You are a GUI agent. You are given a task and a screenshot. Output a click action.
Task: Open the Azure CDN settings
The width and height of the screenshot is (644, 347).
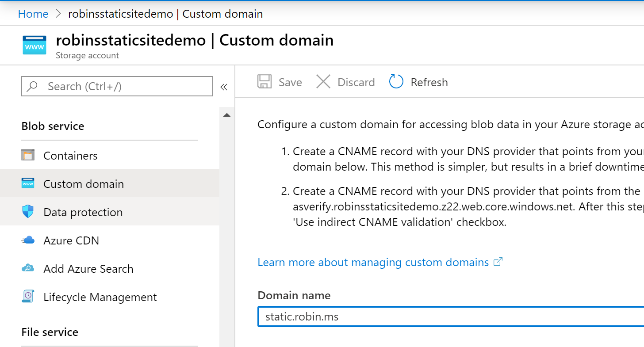click(x=71, y=240)
